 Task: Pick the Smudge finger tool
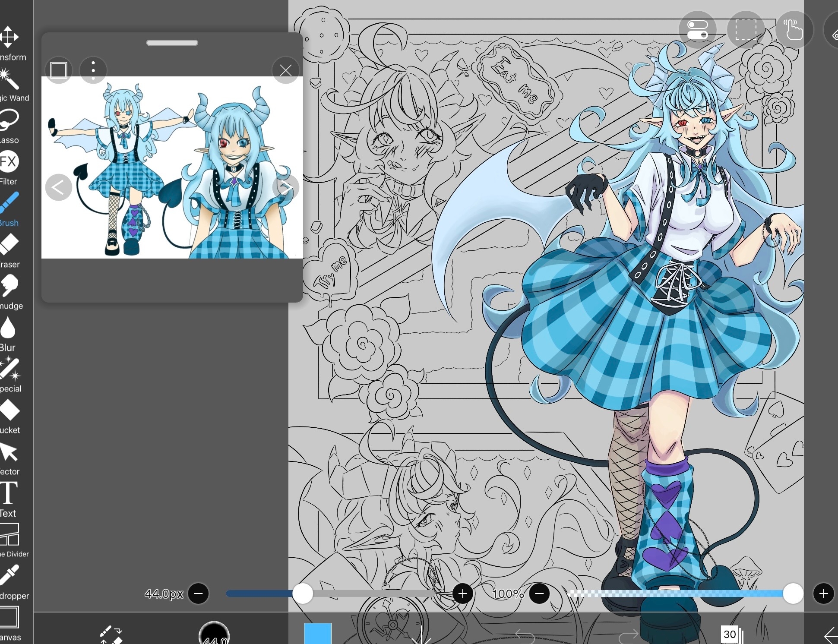[x=9, y=286]
